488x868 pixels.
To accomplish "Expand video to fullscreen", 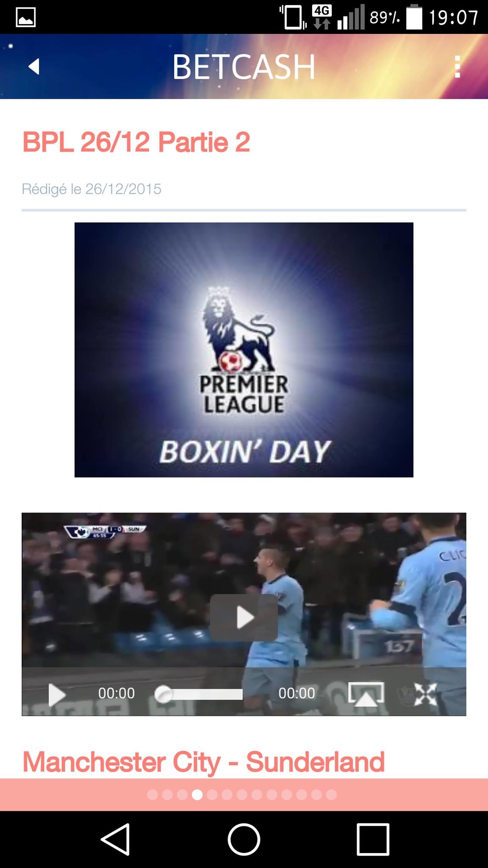I will (425, 694).
